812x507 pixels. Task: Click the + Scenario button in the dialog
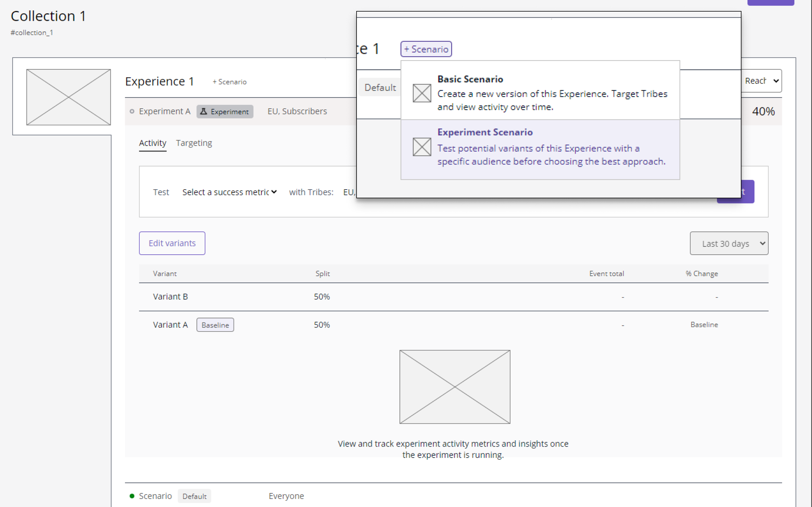click(x=426, y=49)
